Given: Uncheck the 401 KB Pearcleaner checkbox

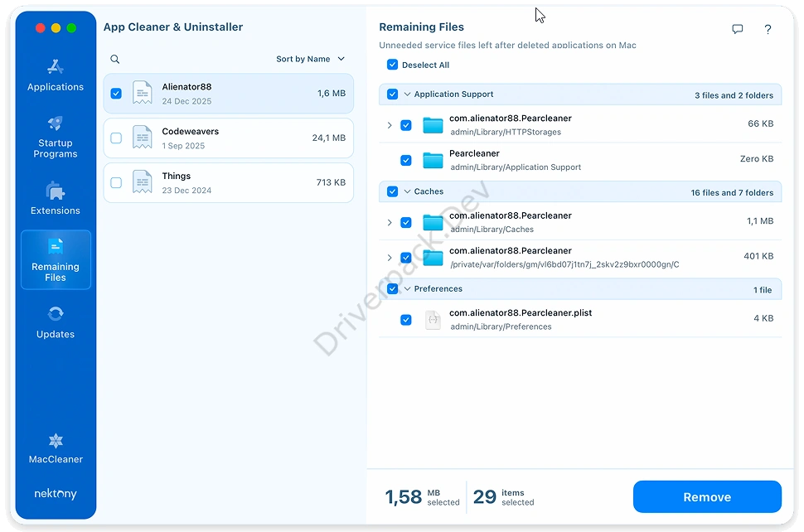Looking at the screenshot, I should click(x=405, y=258).
